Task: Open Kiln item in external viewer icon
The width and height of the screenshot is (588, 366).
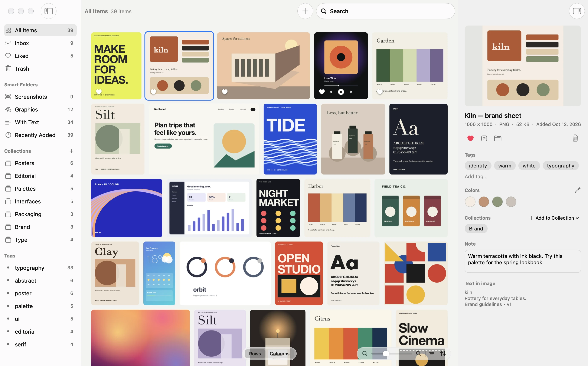Action: (484, 138)
